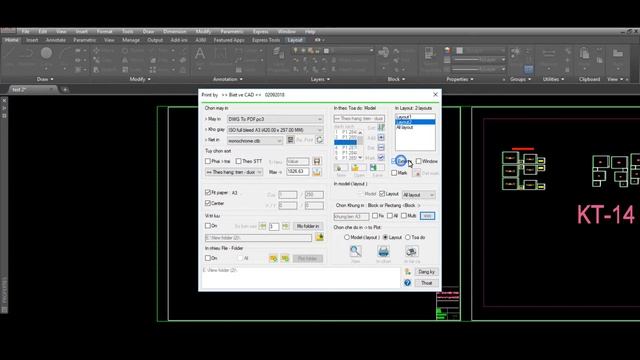Open the File menu
Viewport: 640px width, 360px height.
(x=25, y=31)
